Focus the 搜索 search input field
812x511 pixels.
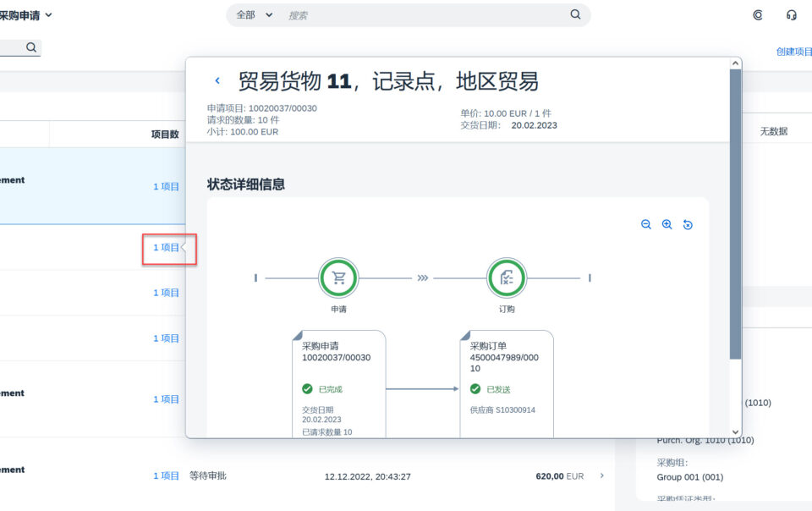click(425, 15)
